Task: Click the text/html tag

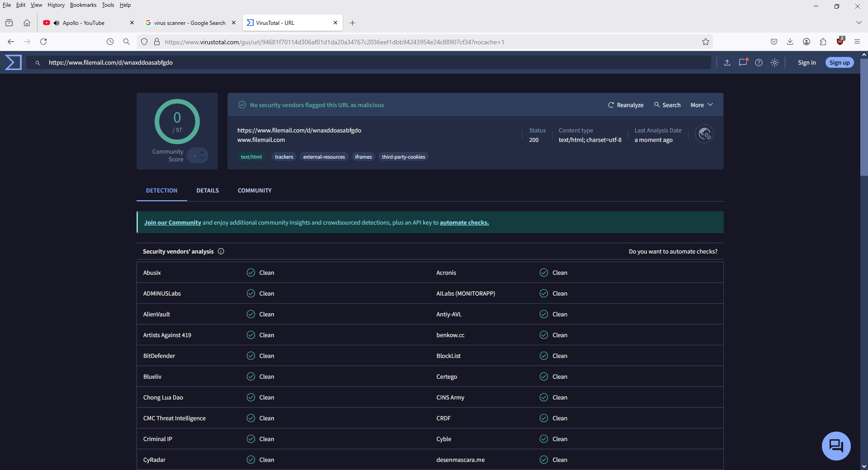Action: click(x=251, y=157)
